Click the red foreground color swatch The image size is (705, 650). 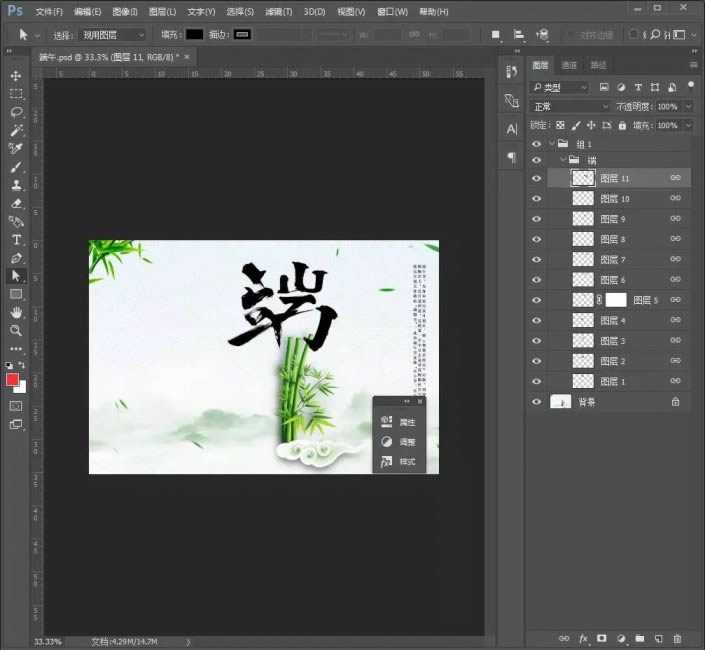13,379
